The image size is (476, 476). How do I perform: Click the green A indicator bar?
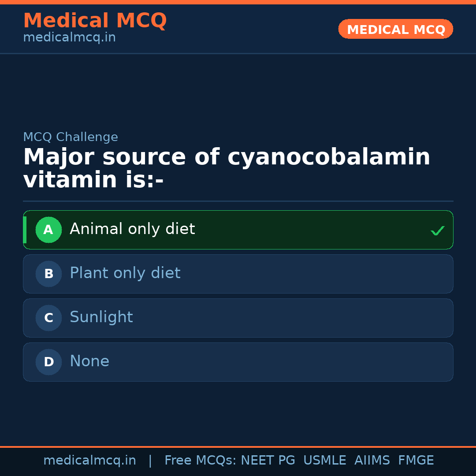coord(25,230)
